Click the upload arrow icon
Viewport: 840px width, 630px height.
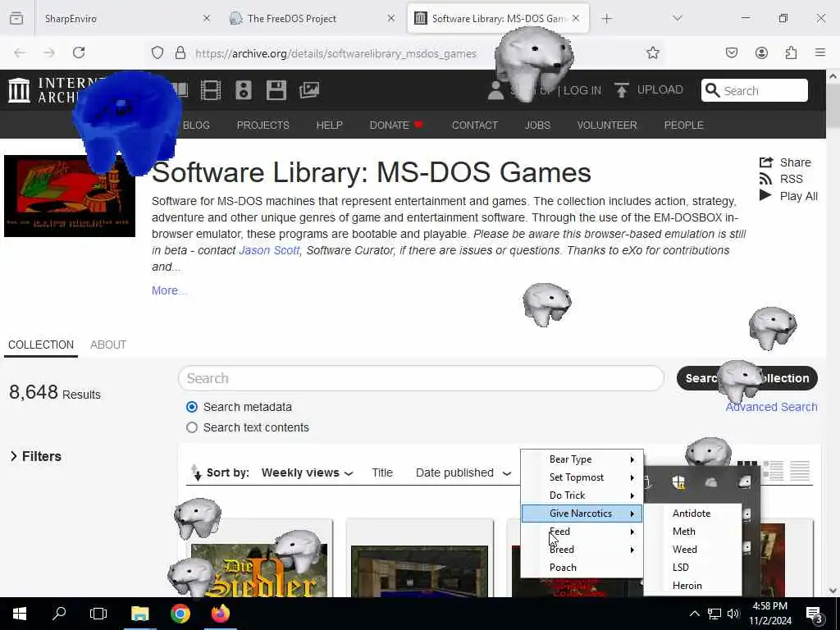tap(622, 90)
